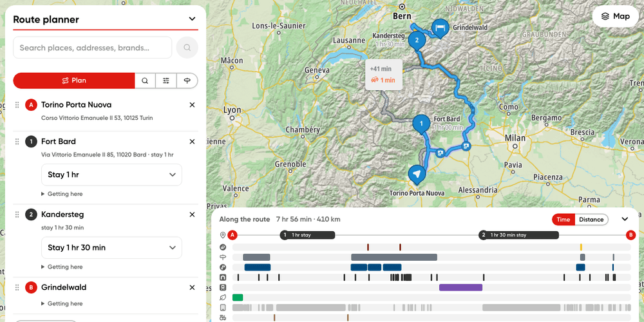Collapse the Route planner panel chevron
Screen dimensions: 644x322
(192, 19)
